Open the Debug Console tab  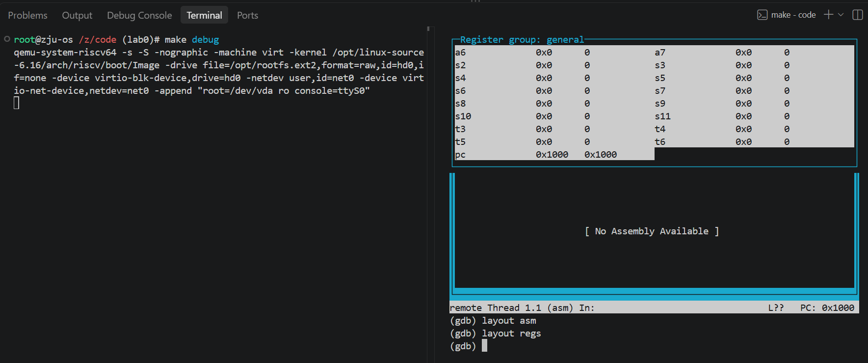[x=139, y=15]
